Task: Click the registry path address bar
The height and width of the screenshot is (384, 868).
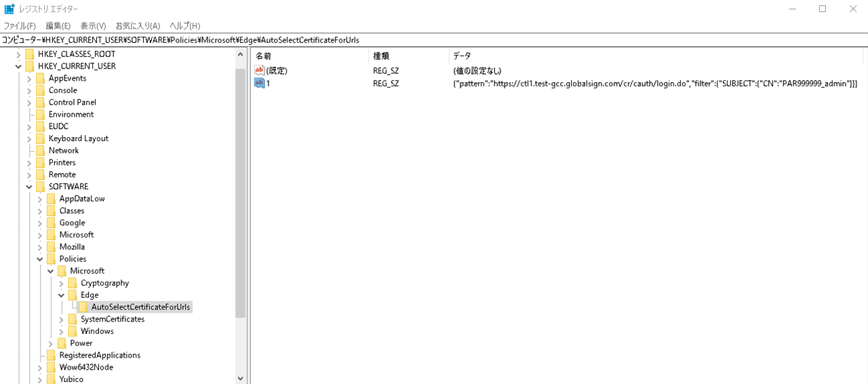Action: (x=434, y=39)
